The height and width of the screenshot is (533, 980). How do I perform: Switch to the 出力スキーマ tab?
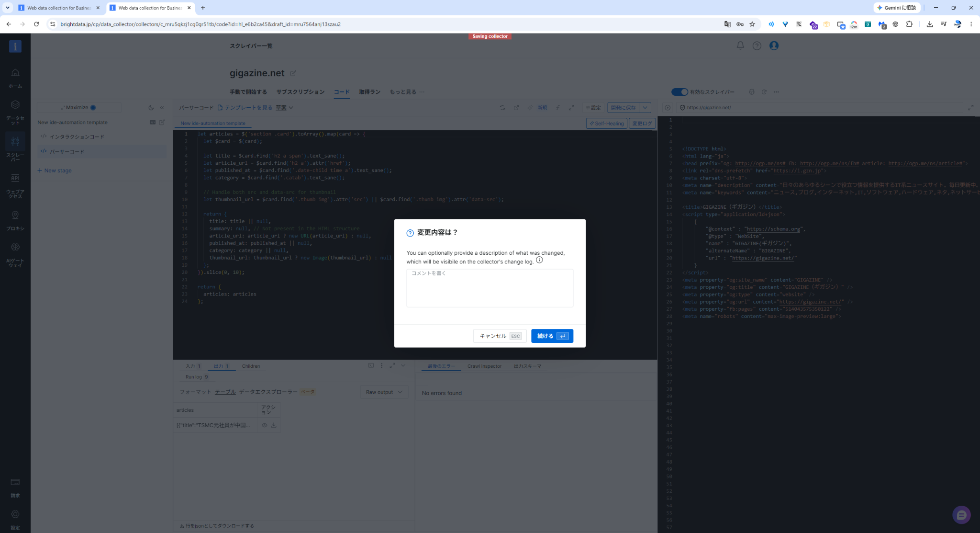(x=527, y=366)
